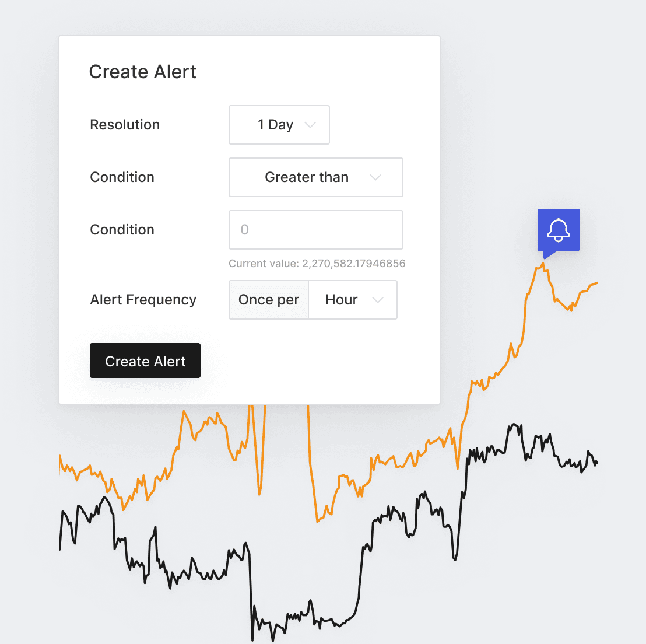Image resolution: width=646 pixels, height=644 pixels.
Task: Open the 1 Day resolution dropdown
Action: coord(279,125)
